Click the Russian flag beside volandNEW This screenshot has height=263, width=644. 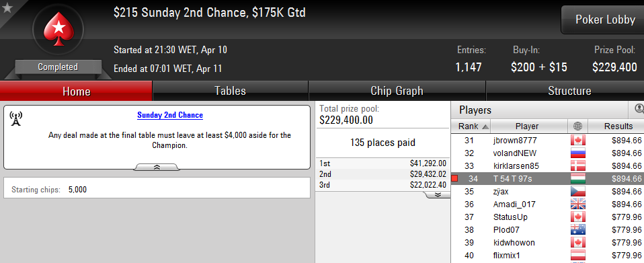tap(578, 153)
